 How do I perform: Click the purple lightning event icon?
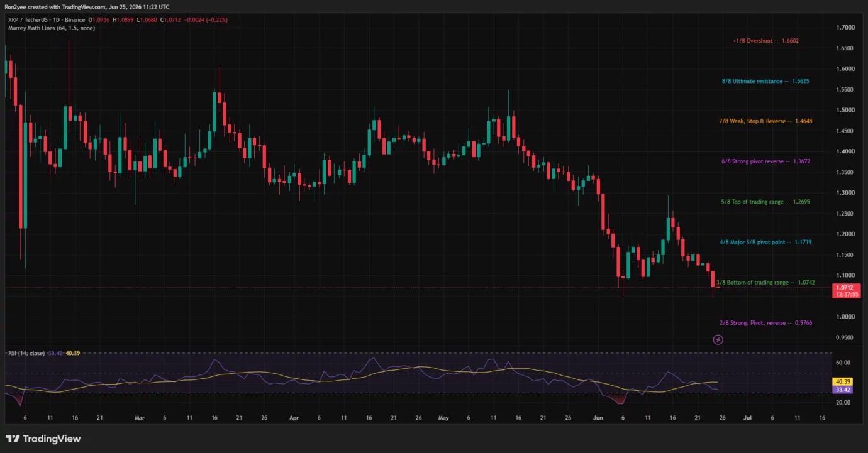(x=718, y=340)
